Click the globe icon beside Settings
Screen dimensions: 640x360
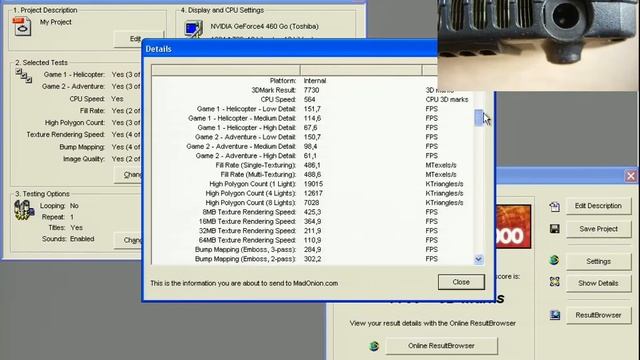coord(554,260)
